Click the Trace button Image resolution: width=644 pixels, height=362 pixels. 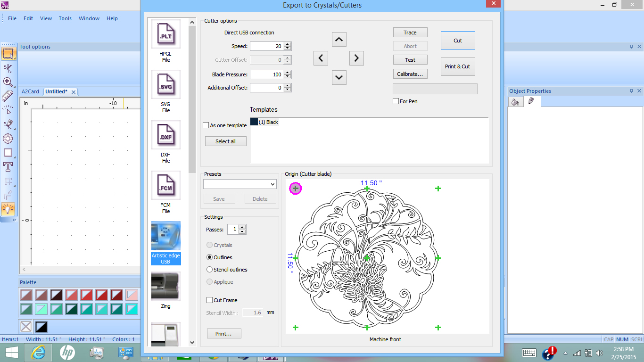tap(410, 33)
